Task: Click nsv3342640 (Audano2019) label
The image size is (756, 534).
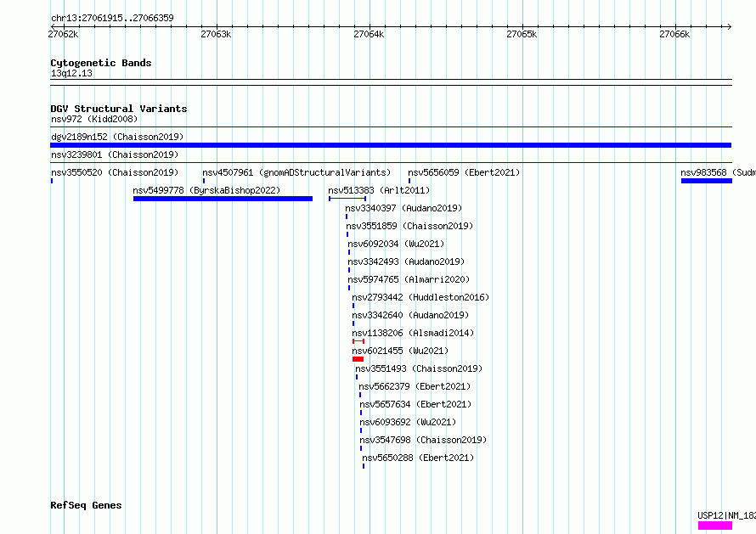Action: [x=410, y=315]
